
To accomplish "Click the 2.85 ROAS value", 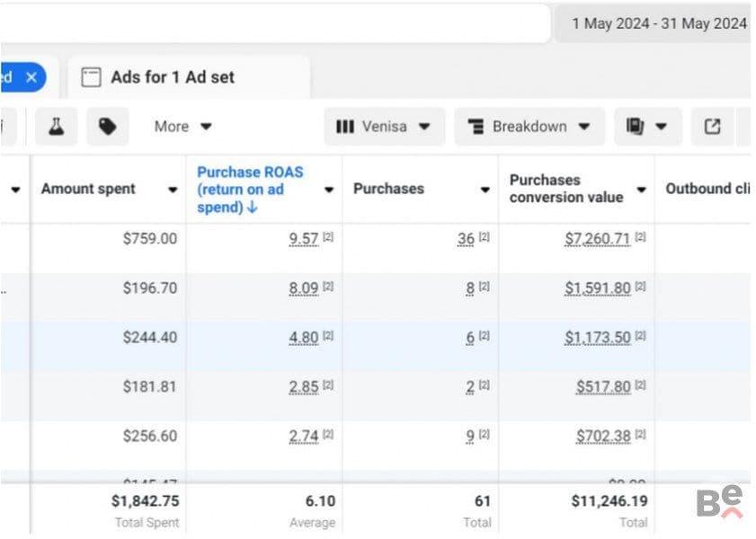I will (304, 387).
